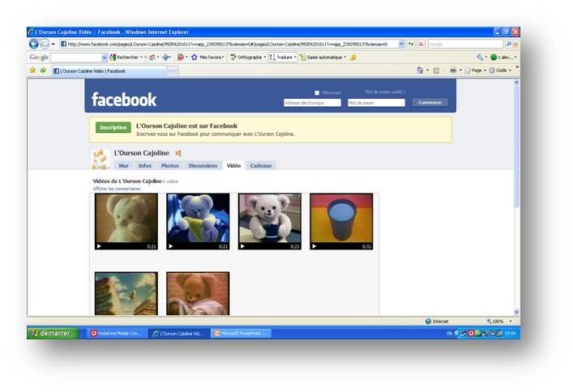
Task: Open Vodafone Mobile Connect taskbar item
Action: 117,333
